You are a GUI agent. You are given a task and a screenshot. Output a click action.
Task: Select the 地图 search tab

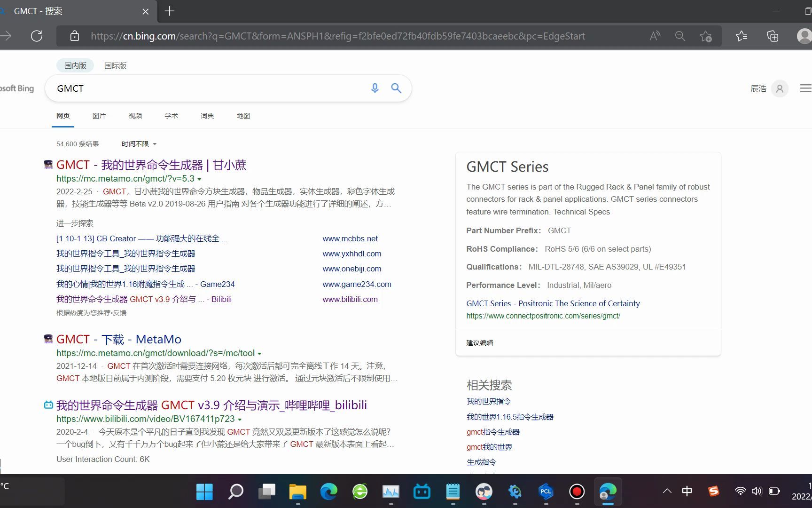point(243,116)
